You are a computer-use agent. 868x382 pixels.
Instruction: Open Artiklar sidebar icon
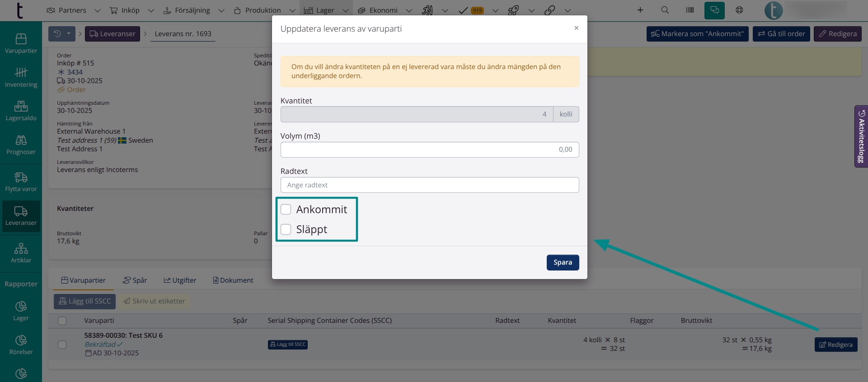[21, 253]
